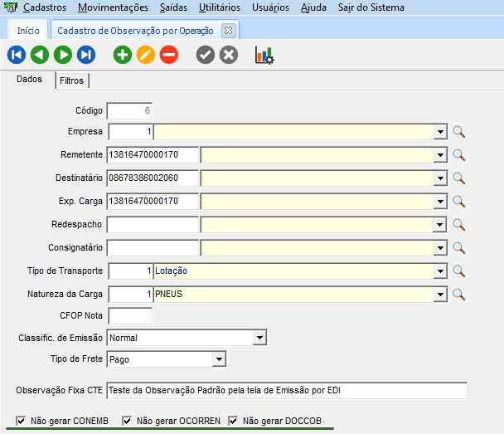Click empty Redespacho code field

[153, 225]
